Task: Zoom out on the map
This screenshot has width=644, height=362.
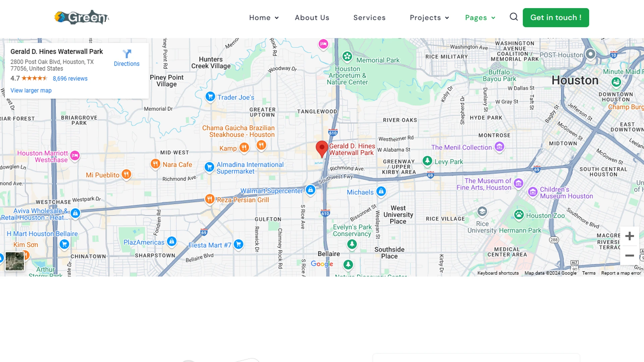Action: pyautogui.click(x=630, y=255)
